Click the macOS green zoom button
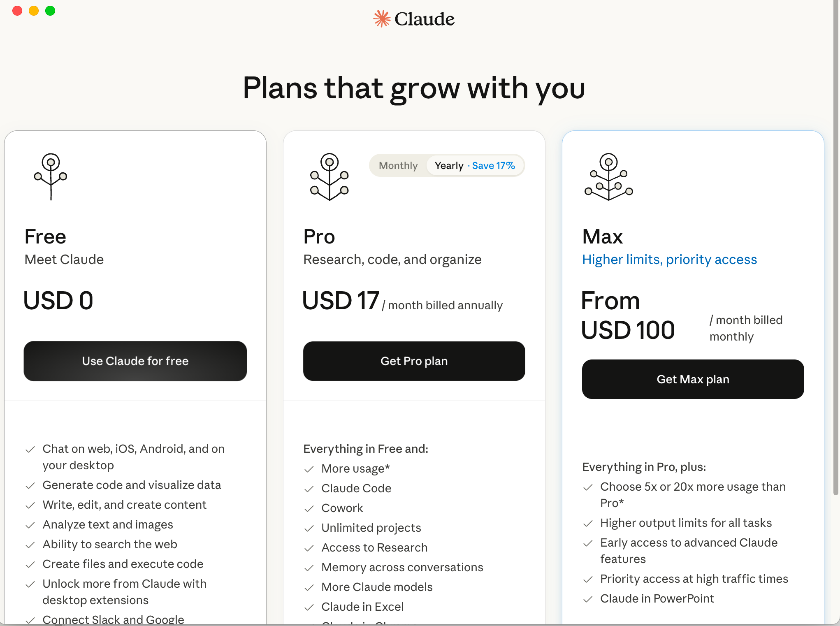Viewport: 840px width, 626px height. [50, 11]
